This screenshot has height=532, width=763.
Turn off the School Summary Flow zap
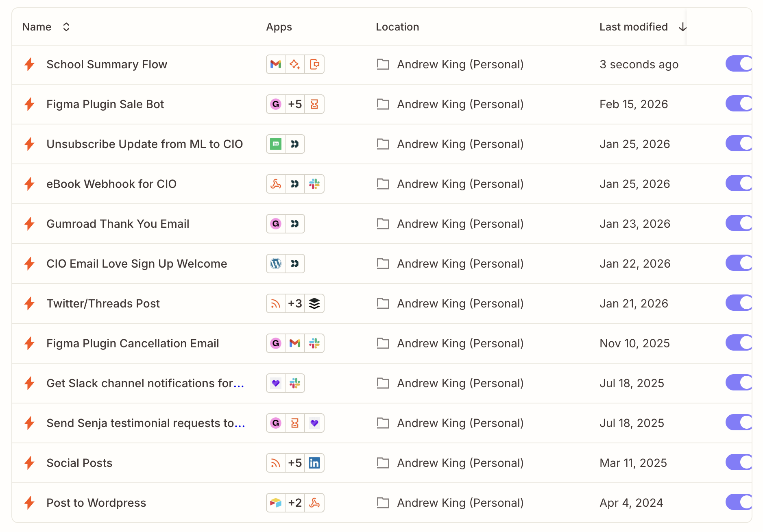tap(739, 63)
